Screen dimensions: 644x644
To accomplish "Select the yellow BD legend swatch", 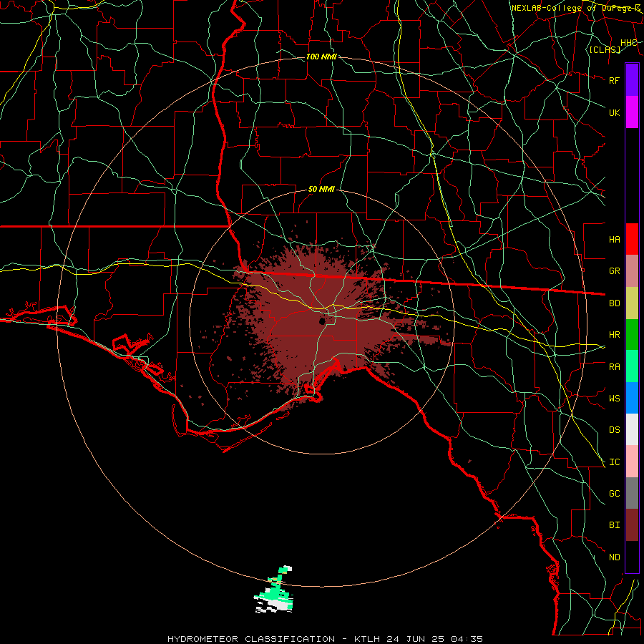I will tap(632, 303).
